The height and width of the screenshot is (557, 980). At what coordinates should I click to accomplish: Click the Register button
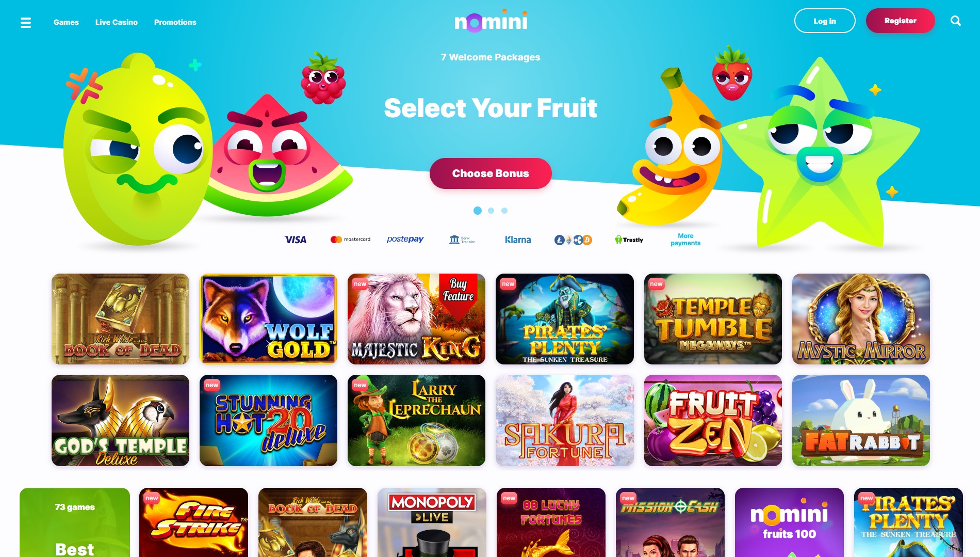[x=901, y=21]
